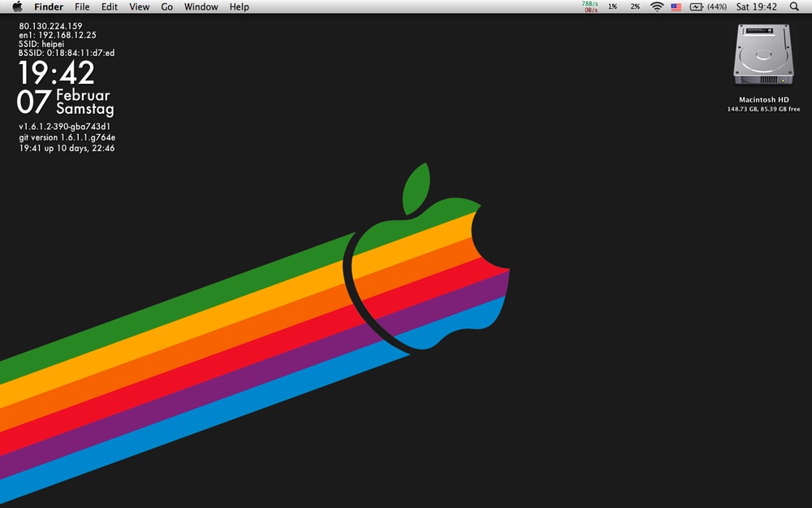Click the Sat 19:42 menu bar clock
This screenshot has height=508, width=812.
pyautogui.click(x=756, y=7)
